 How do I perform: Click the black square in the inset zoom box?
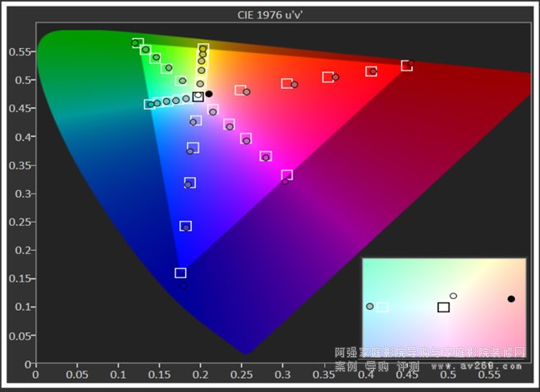click(x=444, y=307)
